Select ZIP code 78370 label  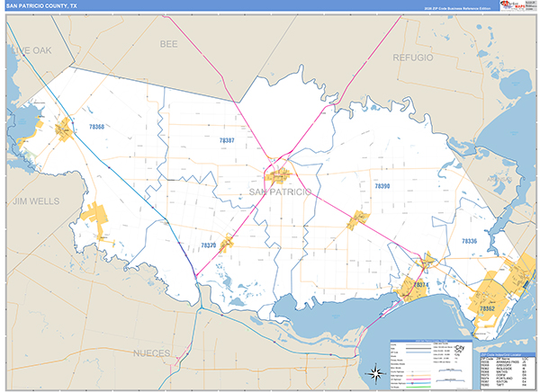point(209,245)
